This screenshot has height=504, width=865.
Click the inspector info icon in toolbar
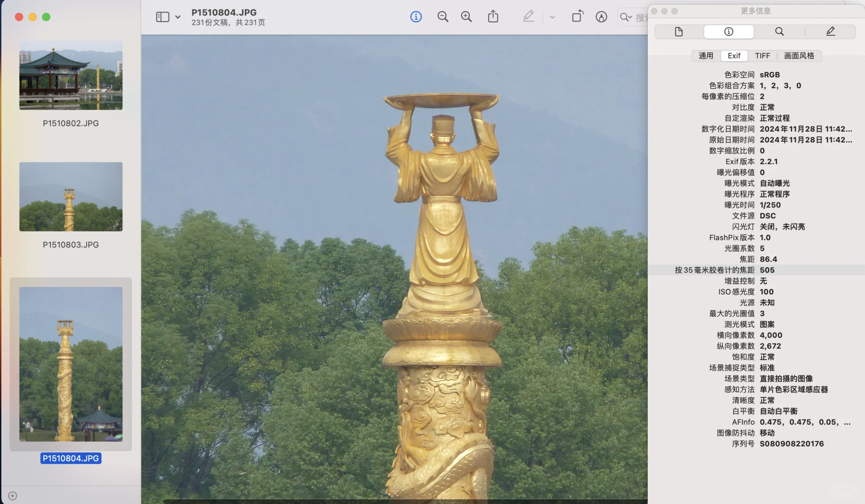416,17
